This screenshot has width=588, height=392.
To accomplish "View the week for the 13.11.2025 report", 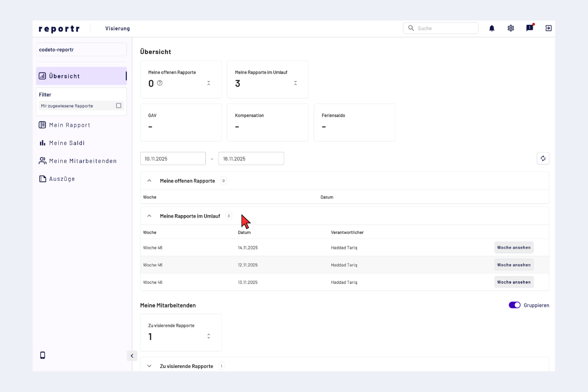I will (x=514, y=282).
